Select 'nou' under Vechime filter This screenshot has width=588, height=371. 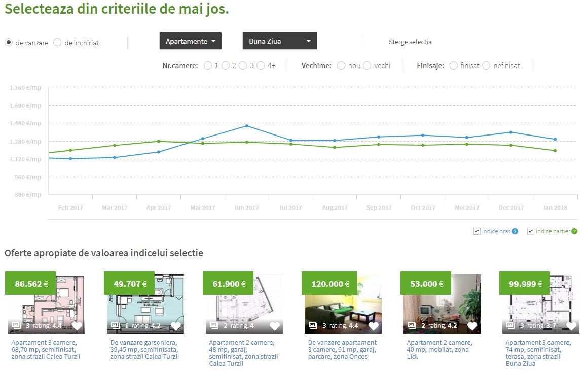point(341,65)
